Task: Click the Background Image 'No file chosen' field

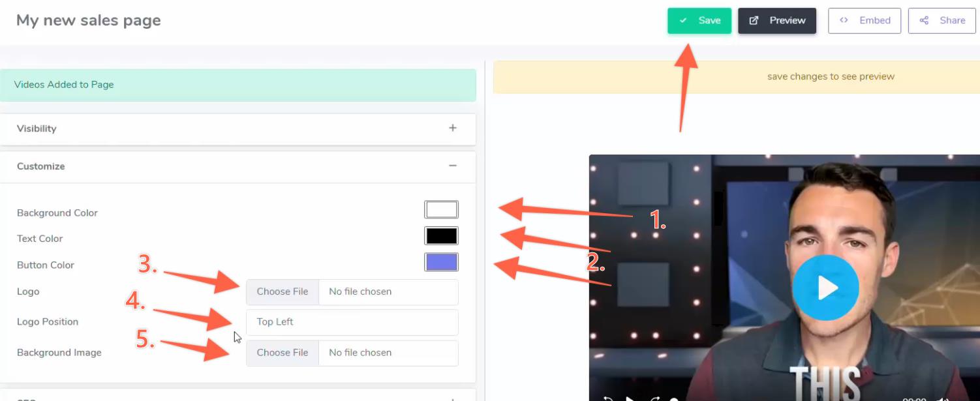Action: [388, 353]
